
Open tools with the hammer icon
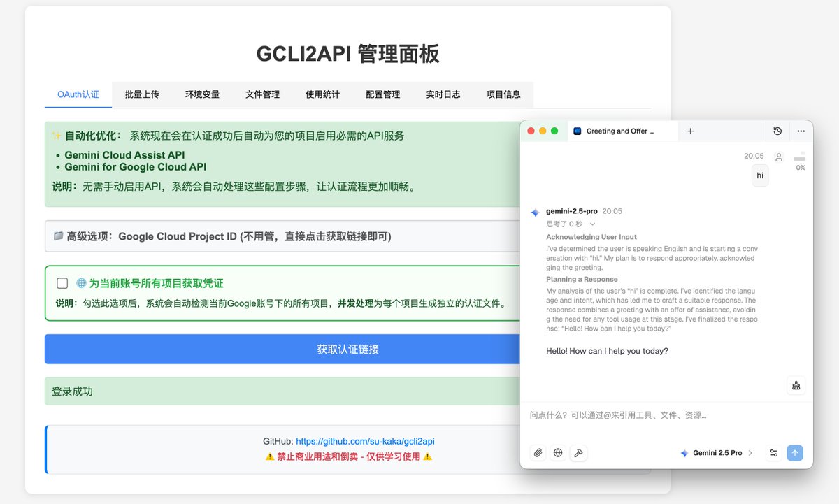578,453
